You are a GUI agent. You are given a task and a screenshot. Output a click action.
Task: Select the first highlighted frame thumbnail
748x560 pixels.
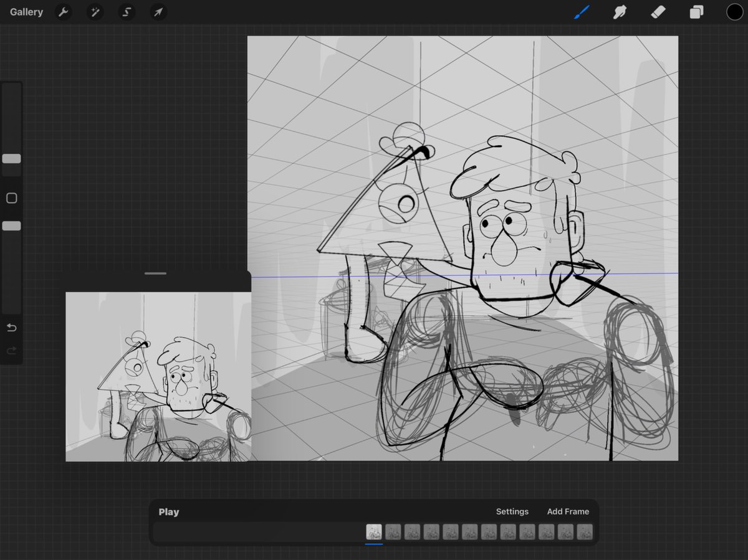(374, 532)
